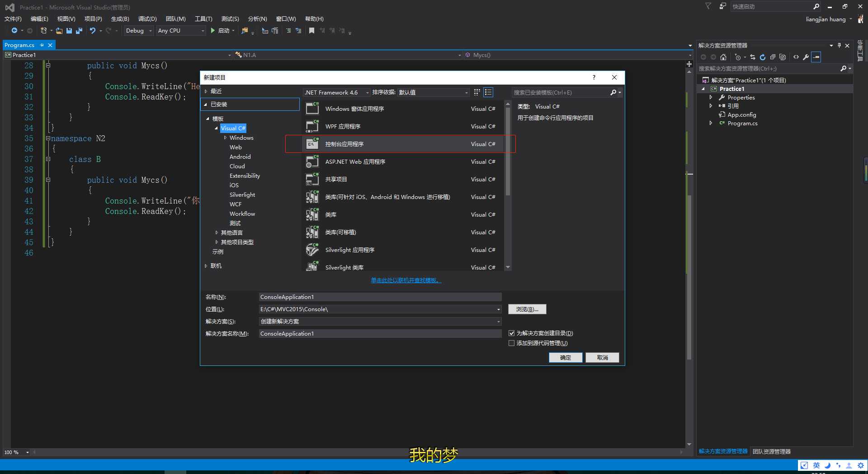Viewport: 868px width, 474px height.
Task: Open the .NET Framework 4.6 dropdown
Action: point(336,92)
